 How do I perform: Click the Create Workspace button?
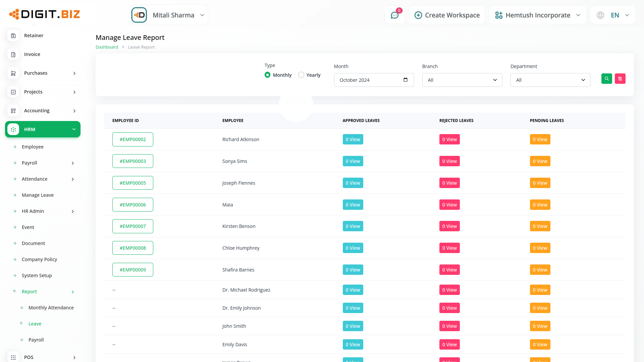pos(447,15)
